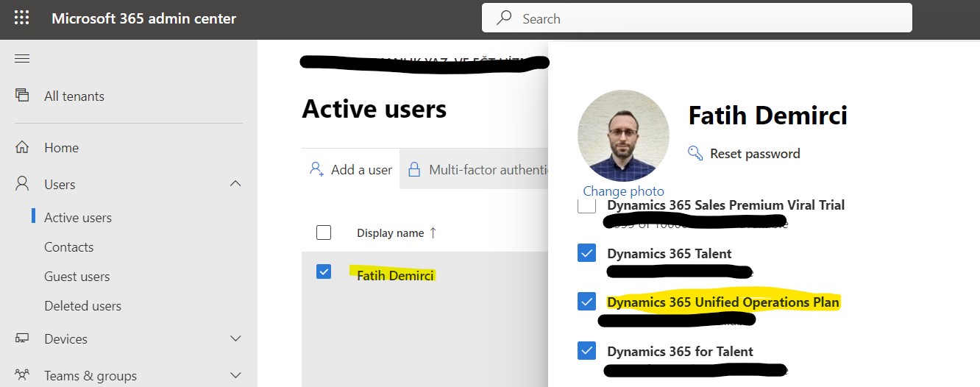Sort by Display name arrow
The height and width of the screenshot is (387, 980).
433,232
